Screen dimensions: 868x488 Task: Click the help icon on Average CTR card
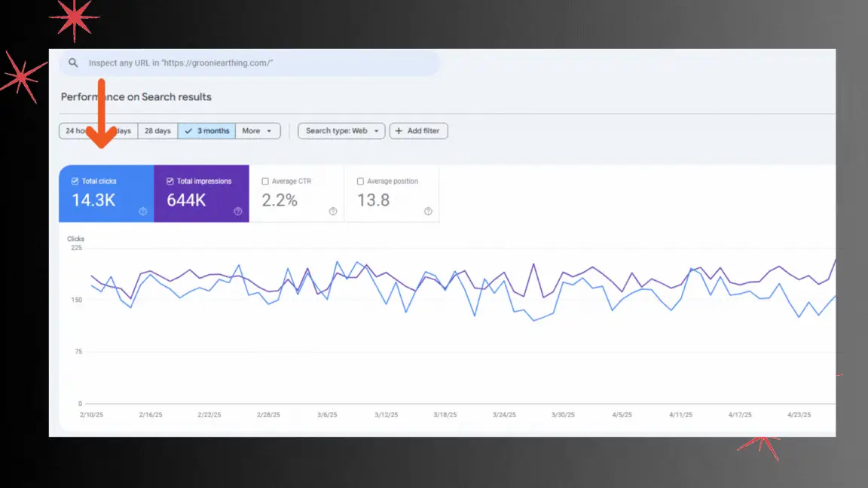point(332,212)
